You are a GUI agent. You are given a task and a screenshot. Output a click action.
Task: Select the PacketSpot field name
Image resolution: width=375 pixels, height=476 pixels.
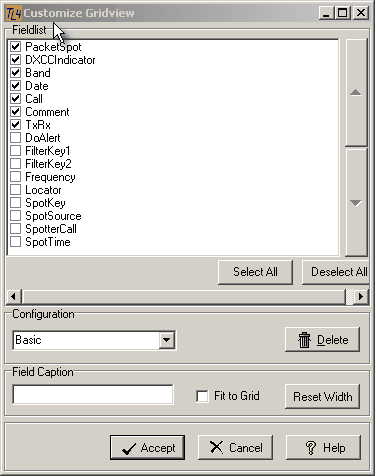(53, 47)
